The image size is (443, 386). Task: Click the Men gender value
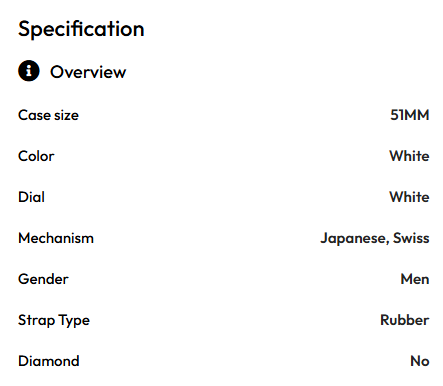click(x=415, y=279)
